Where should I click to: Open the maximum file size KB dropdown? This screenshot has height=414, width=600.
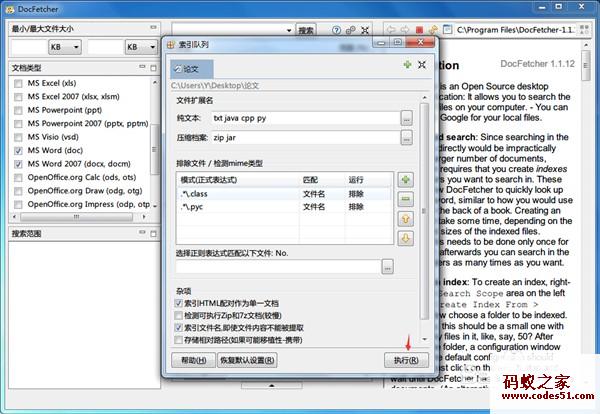click(142, 47)
